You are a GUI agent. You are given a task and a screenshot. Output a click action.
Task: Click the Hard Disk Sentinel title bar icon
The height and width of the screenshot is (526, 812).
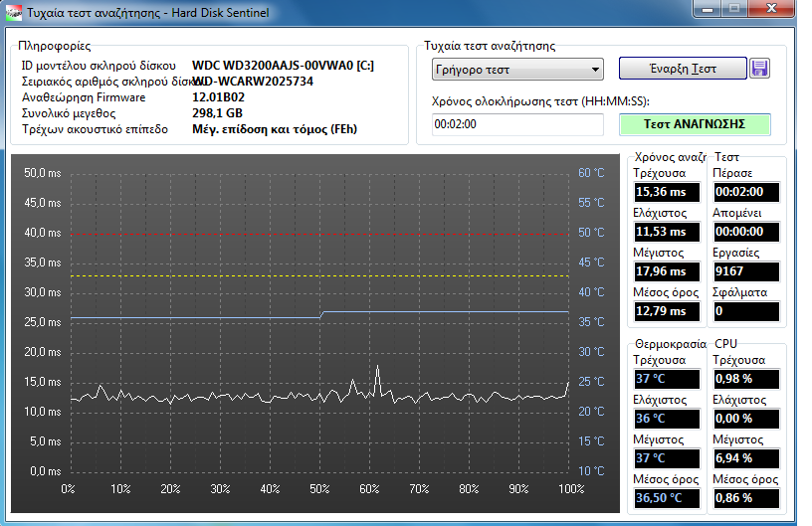click(14, 12)
